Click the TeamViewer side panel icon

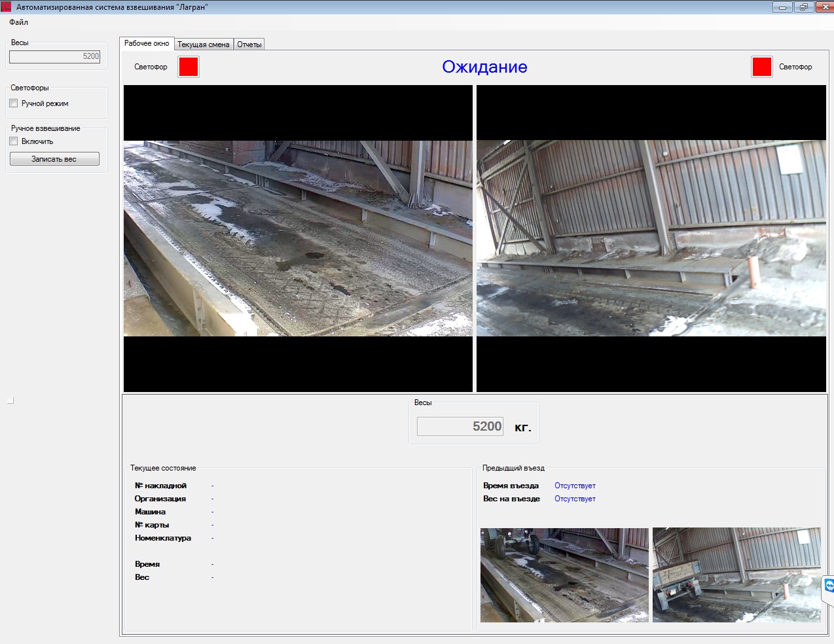(x=829, y=586)
